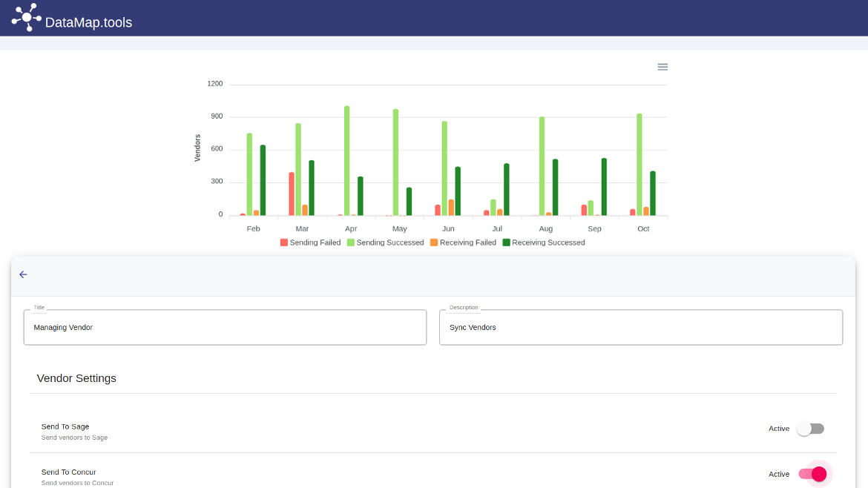Viewport: 868px width, 488px height.
Task: Go back using the left arrow
Action: click(23, 274)
